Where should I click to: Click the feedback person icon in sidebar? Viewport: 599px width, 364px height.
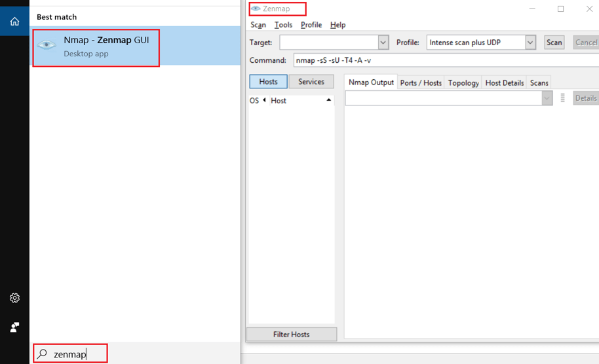pos(14,327)
